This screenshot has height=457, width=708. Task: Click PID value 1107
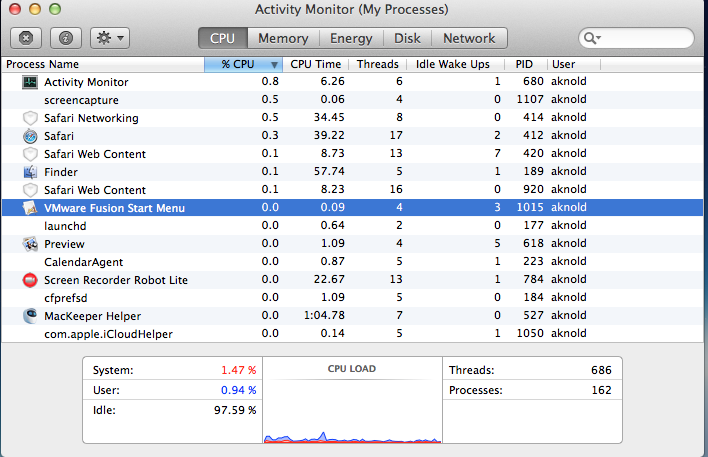click(530, 99)
